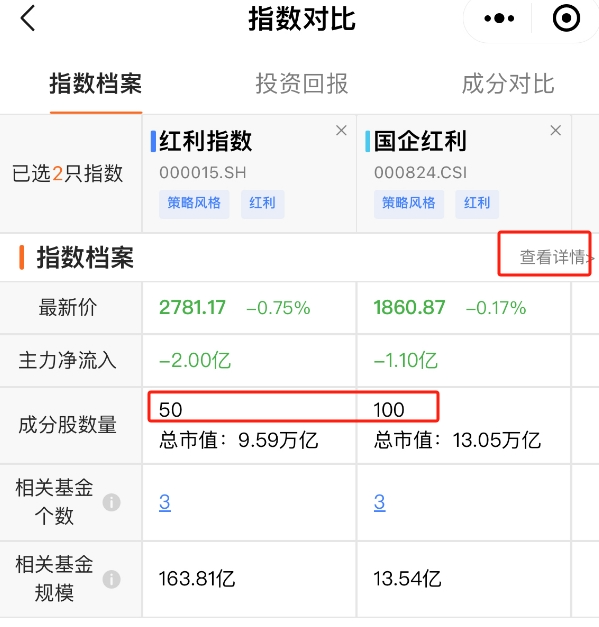The image size is (599, 627).
Task: Tap 红利 tag under 红利指数
Action: [262, 203]
